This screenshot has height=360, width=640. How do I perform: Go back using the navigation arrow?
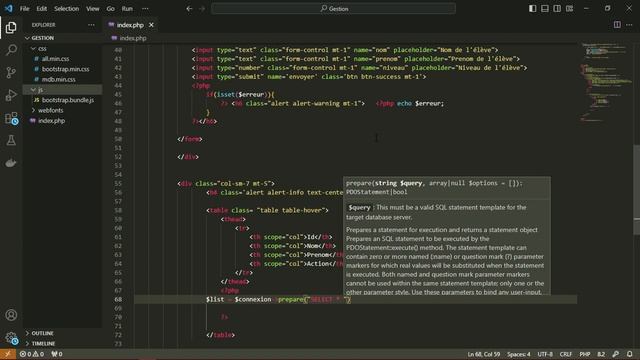tap(189, 8)
